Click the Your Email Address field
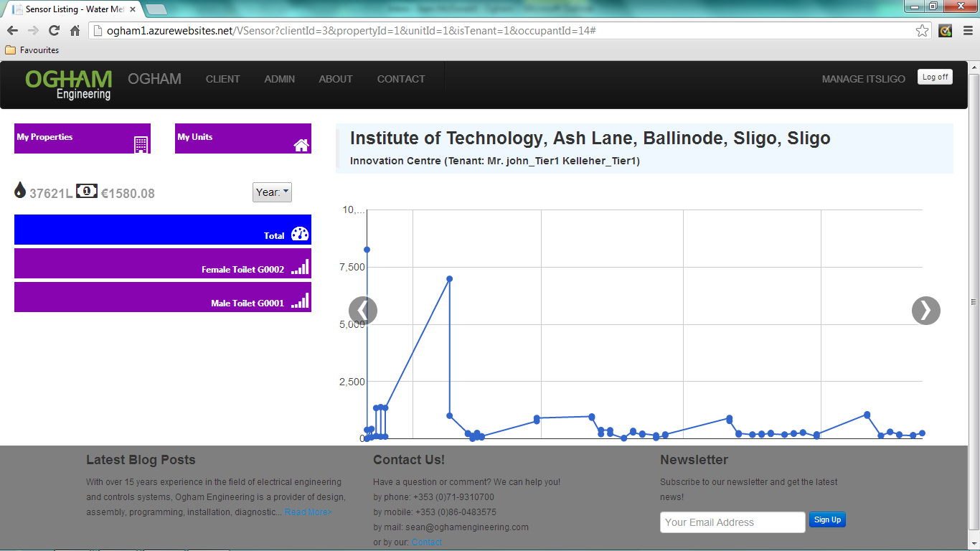Image resolution: width=980 pixels, height=551 pixels. coord(732,522)
